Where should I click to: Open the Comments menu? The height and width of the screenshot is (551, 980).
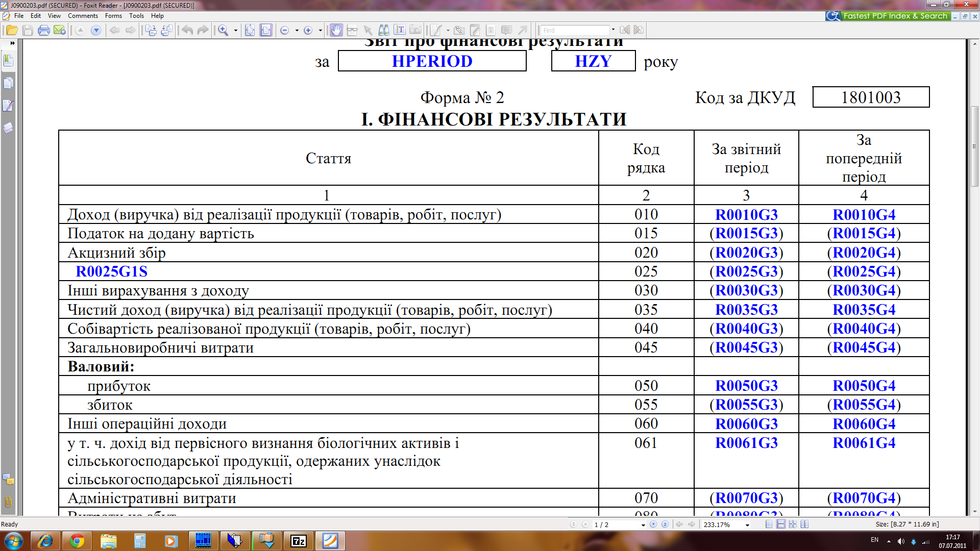coord(83,16)
